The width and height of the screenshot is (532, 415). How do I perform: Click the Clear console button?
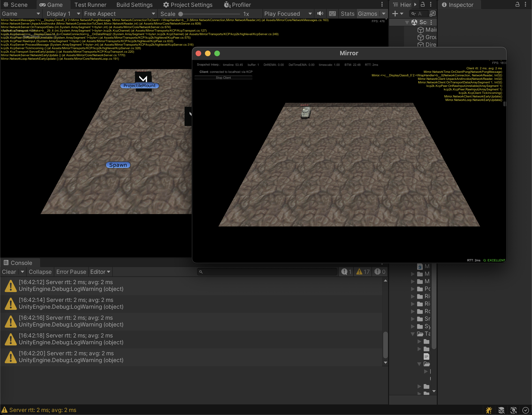9,272
